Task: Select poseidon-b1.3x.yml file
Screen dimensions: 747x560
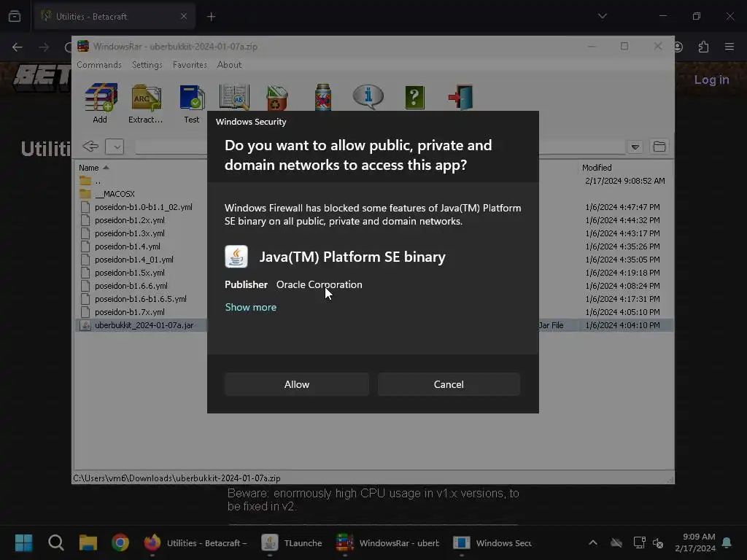Action: click(x=130, y=233)
